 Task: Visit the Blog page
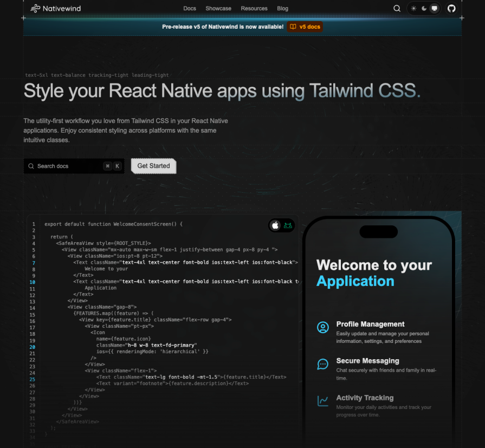point(282,8)
